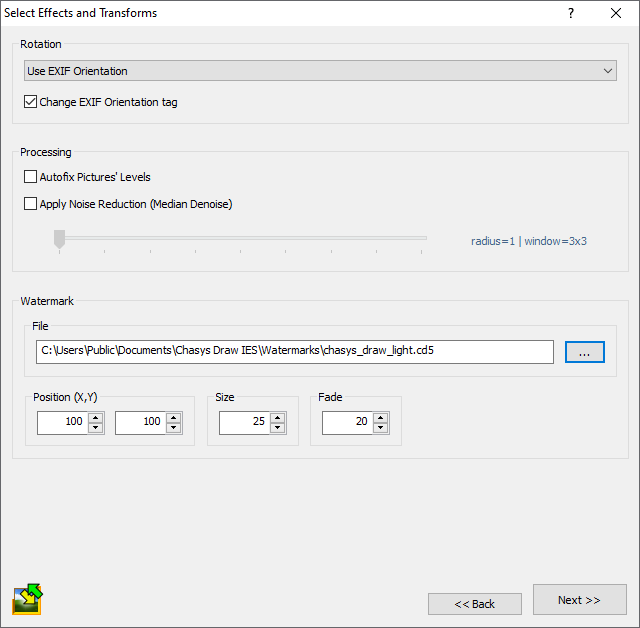Click the converter icon at bottom left
The height and width of the screenshot is (628, 640).
pos(27,598)
